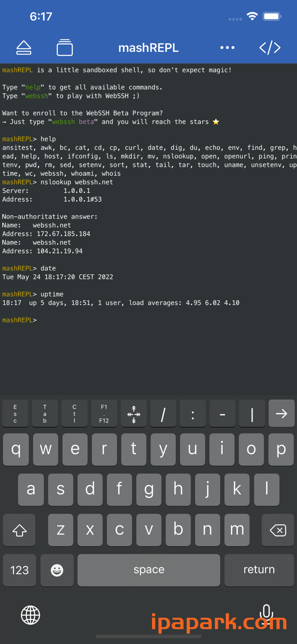The width and height of the screenshot is (297, 644).
Task: Toggle the Shift key on keyboard
Action: click(19, 530)
